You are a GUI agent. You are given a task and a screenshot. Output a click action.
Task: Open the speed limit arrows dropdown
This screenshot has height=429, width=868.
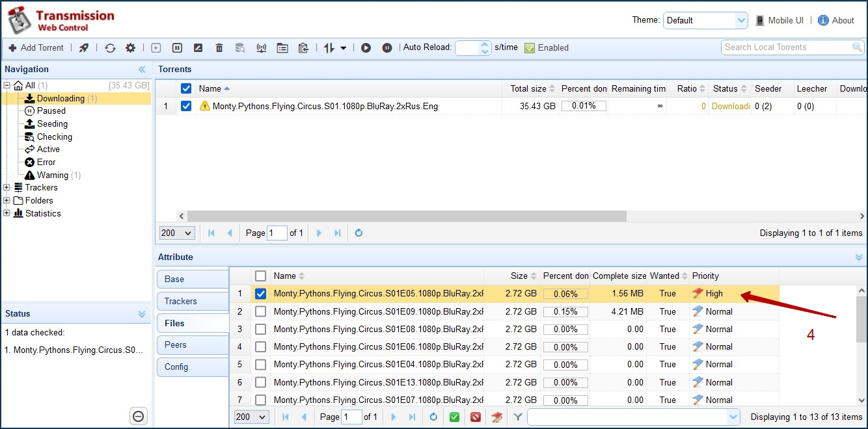335,47
